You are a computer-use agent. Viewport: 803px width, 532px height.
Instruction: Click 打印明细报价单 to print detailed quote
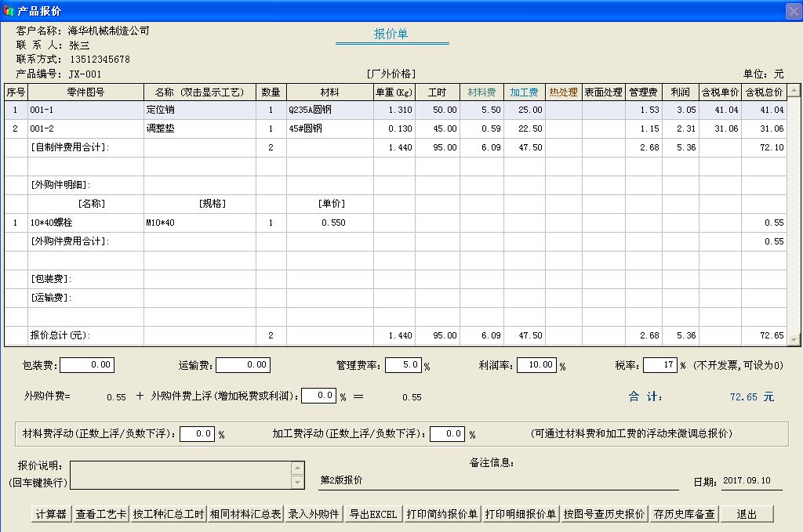pos(521,513)
